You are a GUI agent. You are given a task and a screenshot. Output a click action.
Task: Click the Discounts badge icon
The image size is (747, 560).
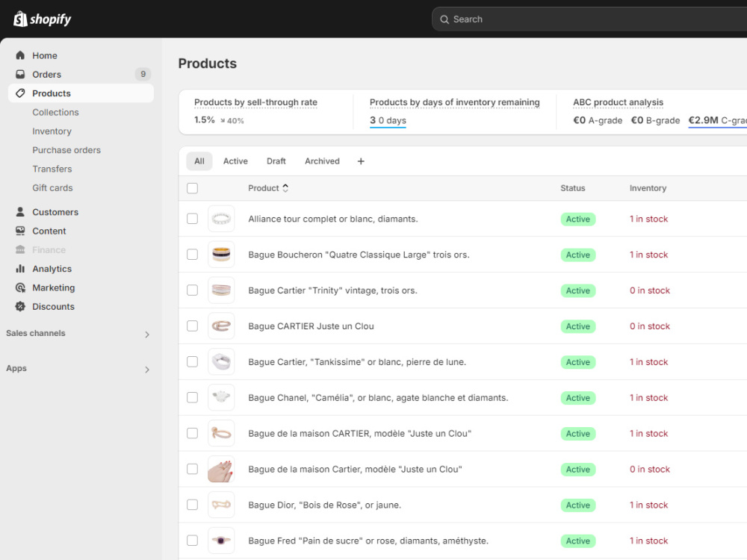(20, 307)
